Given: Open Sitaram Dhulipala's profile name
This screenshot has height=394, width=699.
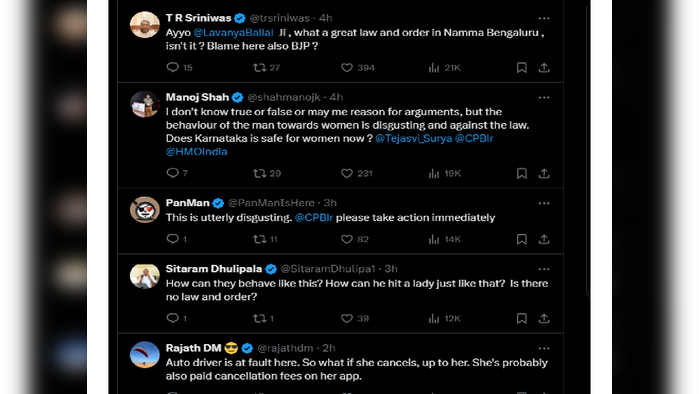Looking at the screenshot, I should (214, 269).
